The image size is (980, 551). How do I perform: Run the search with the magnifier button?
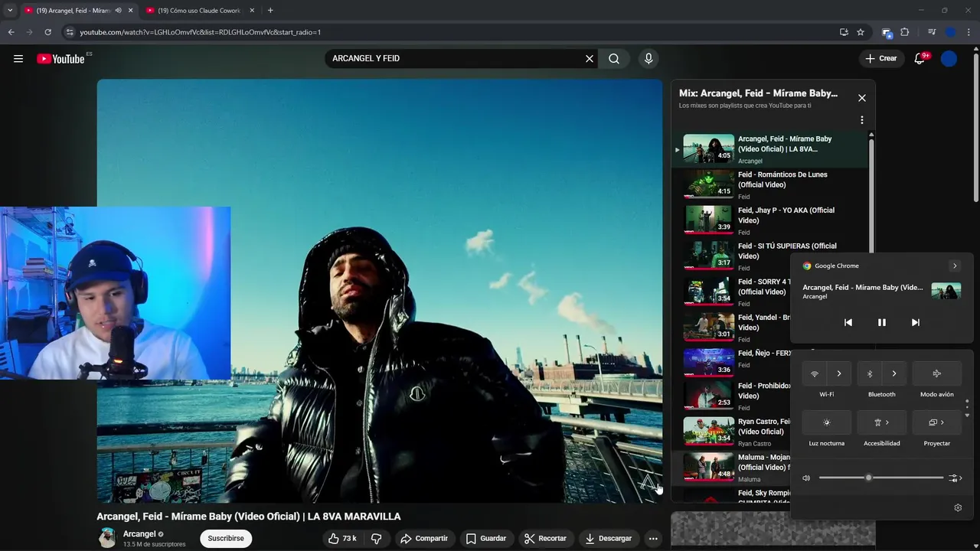click(614, 59)
